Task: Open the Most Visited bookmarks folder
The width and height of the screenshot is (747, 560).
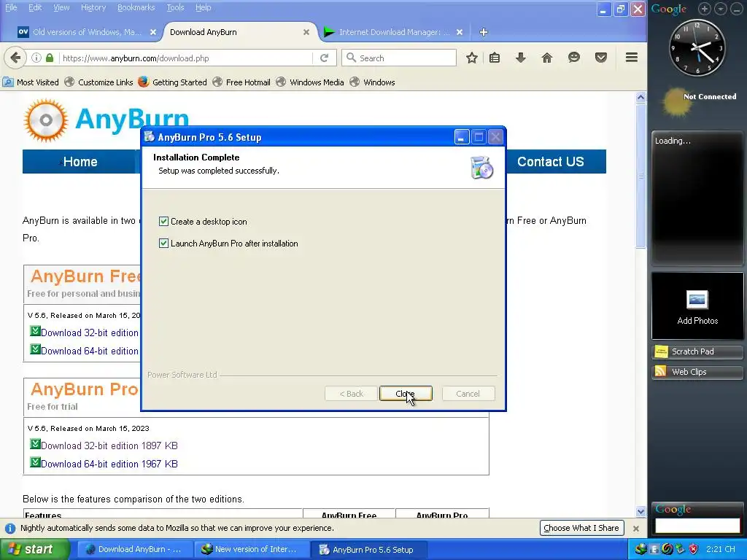Action: pyautogui.click(x=31, y=82)
